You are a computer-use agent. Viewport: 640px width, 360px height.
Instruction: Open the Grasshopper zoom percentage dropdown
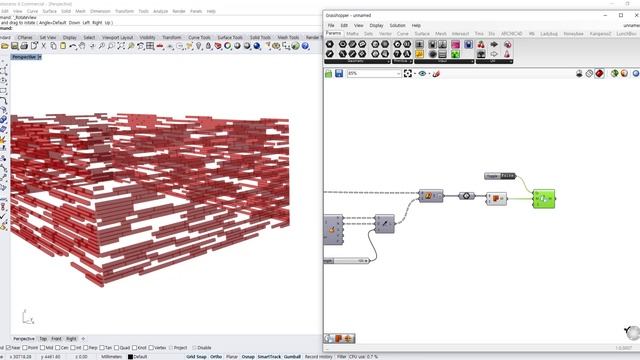point(398,73)
